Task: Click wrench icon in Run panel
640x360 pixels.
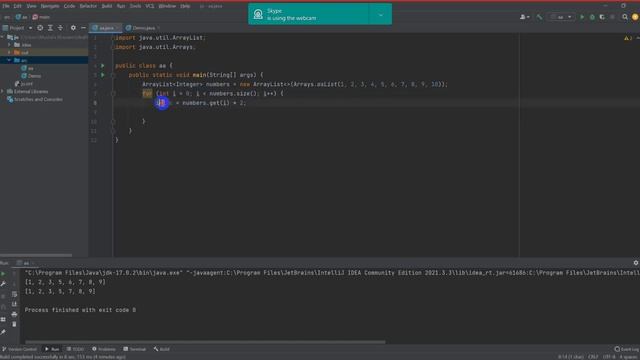Action: [x=3, y=284]
